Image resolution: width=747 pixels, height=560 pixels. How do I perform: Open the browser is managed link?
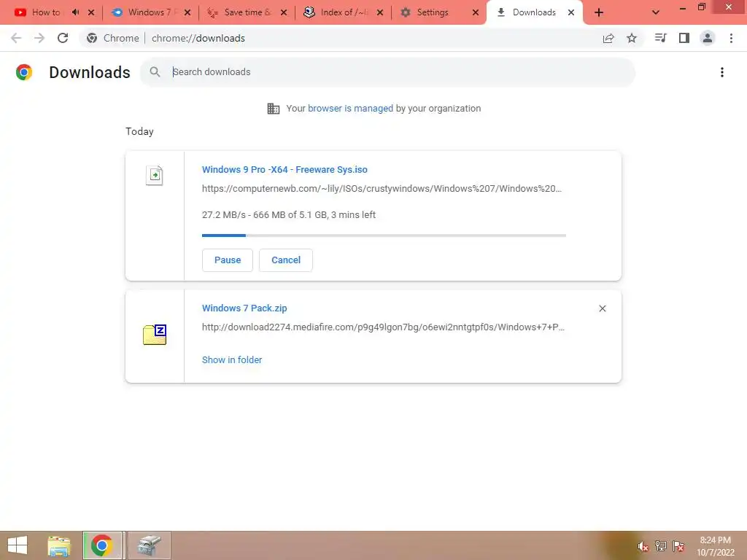click(351, 109)
